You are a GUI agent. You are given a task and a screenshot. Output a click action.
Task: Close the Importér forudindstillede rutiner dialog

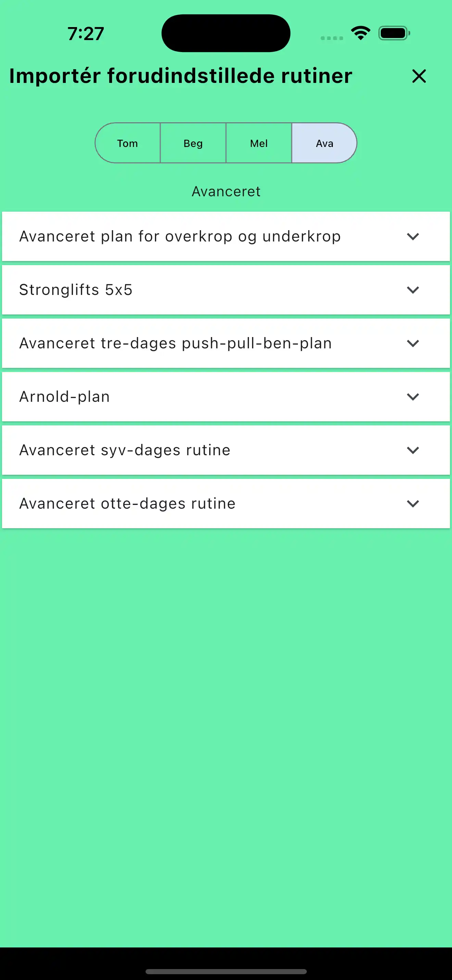point(418,76)
